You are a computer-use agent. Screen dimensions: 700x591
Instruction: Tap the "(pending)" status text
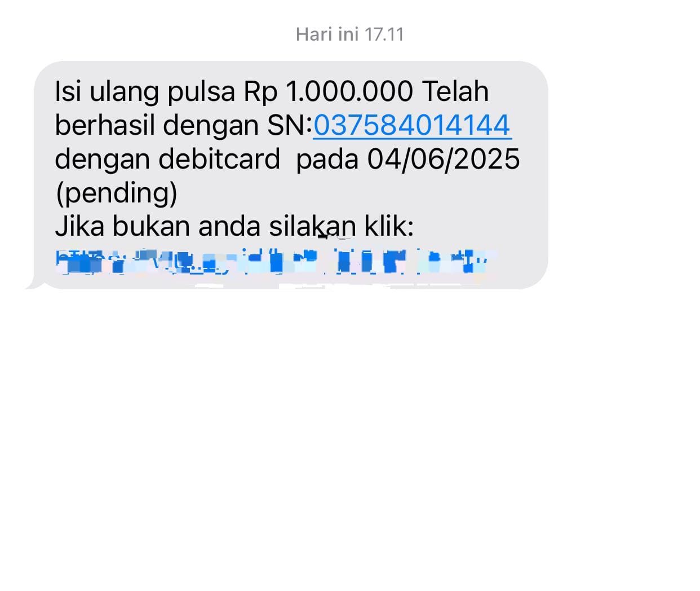(116, 193)
